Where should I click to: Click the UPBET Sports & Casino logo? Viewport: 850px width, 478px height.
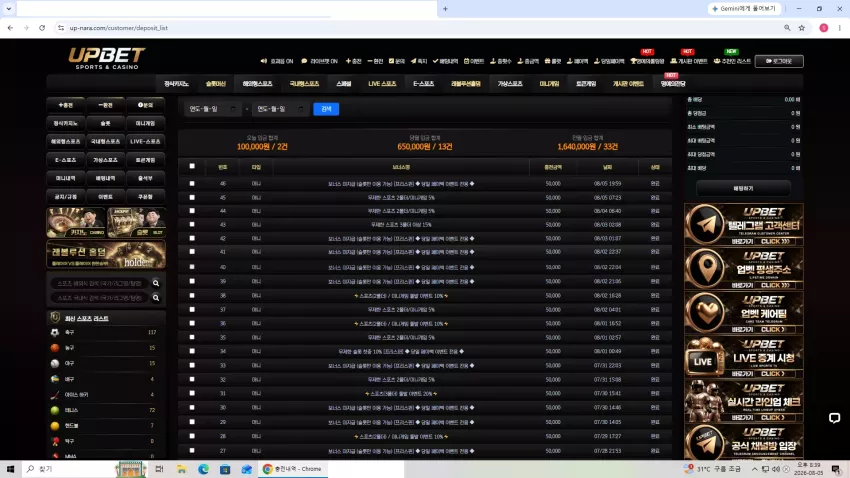tap(107, 59)
